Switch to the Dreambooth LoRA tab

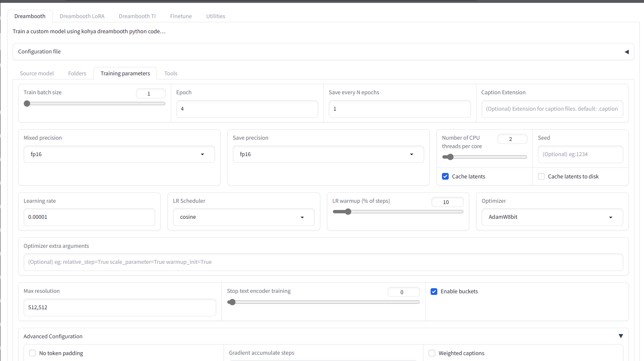click(x=82, y=16)
